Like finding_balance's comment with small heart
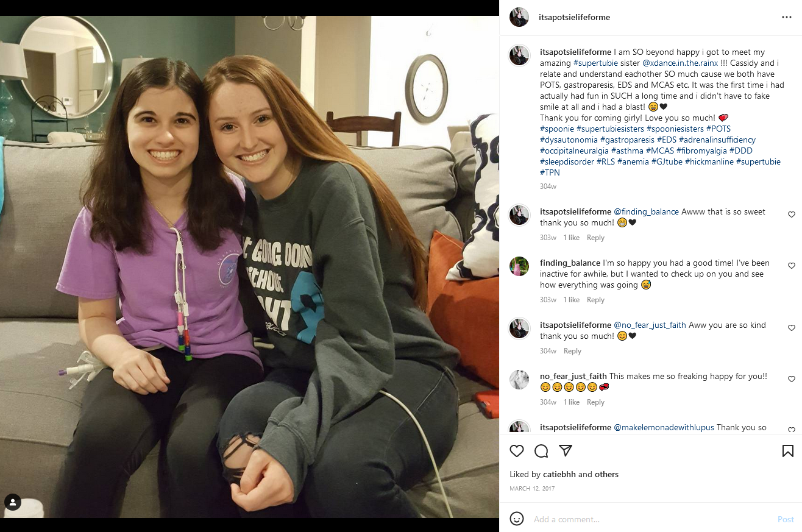 (x=792, y=266)
